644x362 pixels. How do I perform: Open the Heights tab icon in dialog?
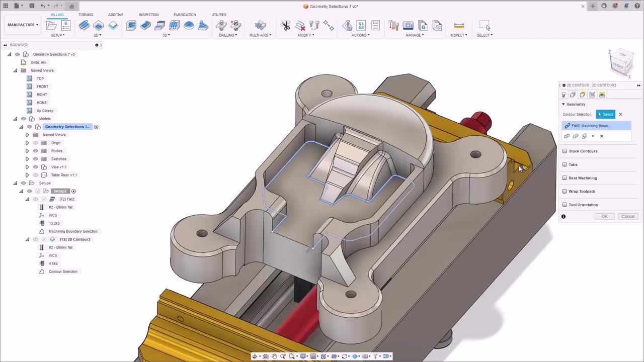[583, 95]
